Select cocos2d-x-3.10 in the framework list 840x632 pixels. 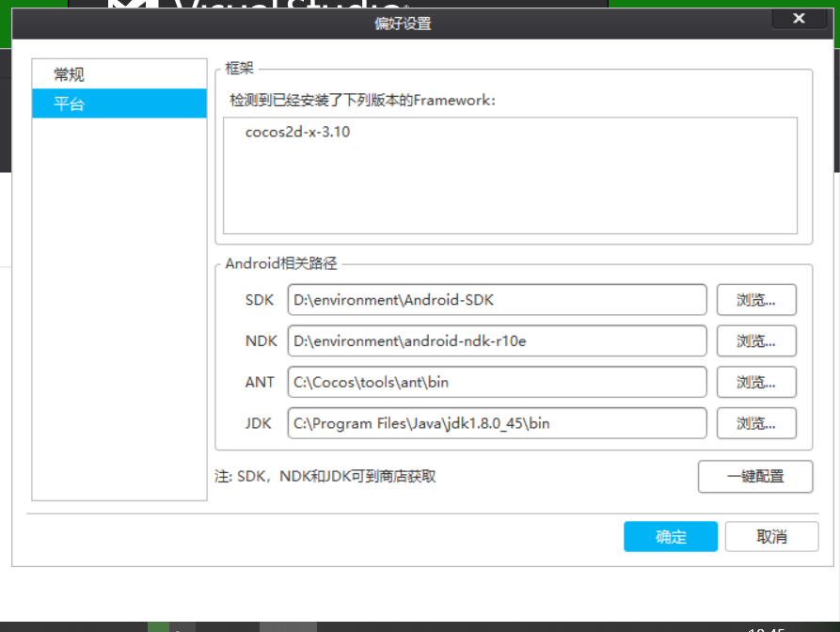pos(297,132)
